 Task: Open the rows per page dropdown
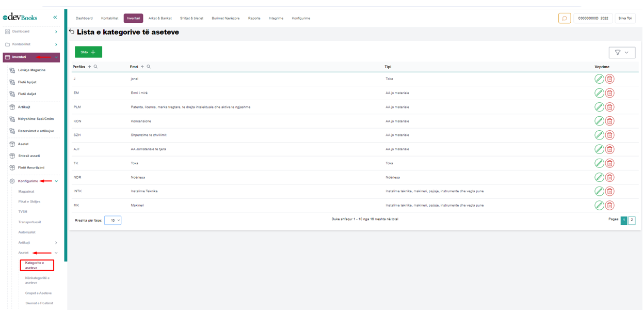(x=112, y=220)
